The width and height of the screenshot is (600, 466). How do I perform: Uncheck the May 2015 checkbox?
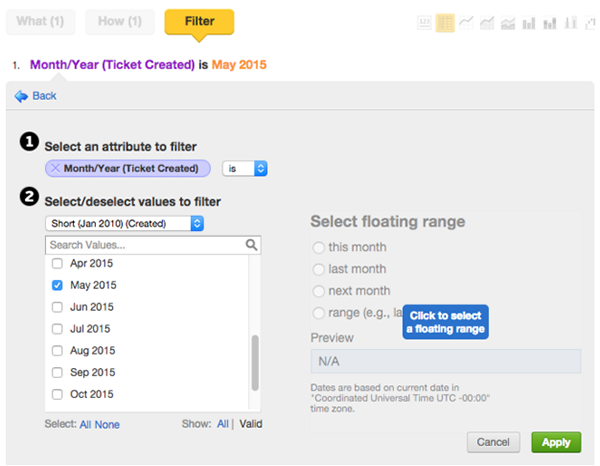(57, 285)
